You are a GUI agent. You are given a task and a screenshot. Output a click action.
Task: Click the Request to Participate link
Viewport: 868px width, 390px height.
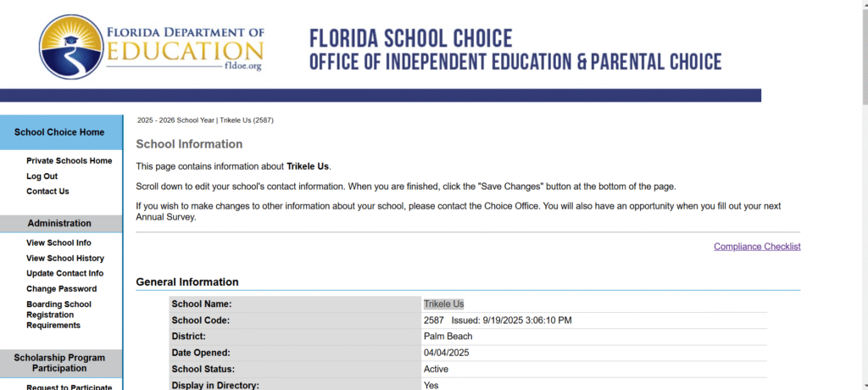click(69, 387)
